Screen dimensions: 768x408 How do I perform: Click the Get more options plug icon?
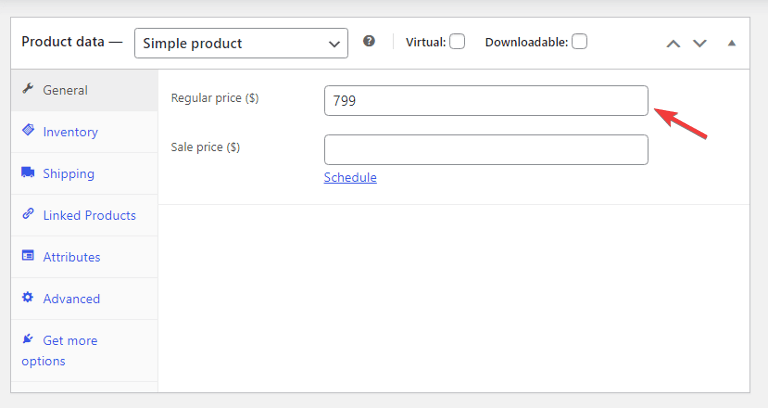pyautogui.click(x=28, y=338)
